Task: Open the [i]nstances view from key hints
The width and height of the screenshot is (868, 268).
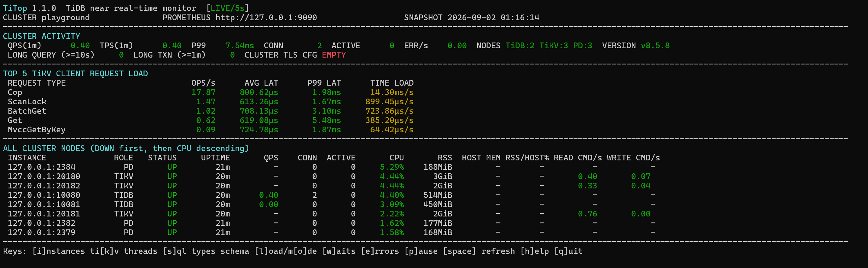Action: 59,251
